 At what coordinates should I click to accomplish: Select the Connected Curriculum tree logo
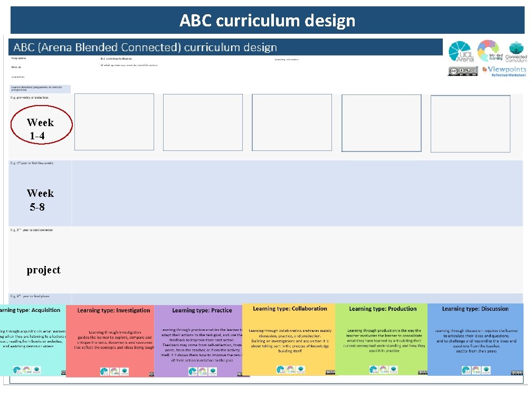(516, 51)
